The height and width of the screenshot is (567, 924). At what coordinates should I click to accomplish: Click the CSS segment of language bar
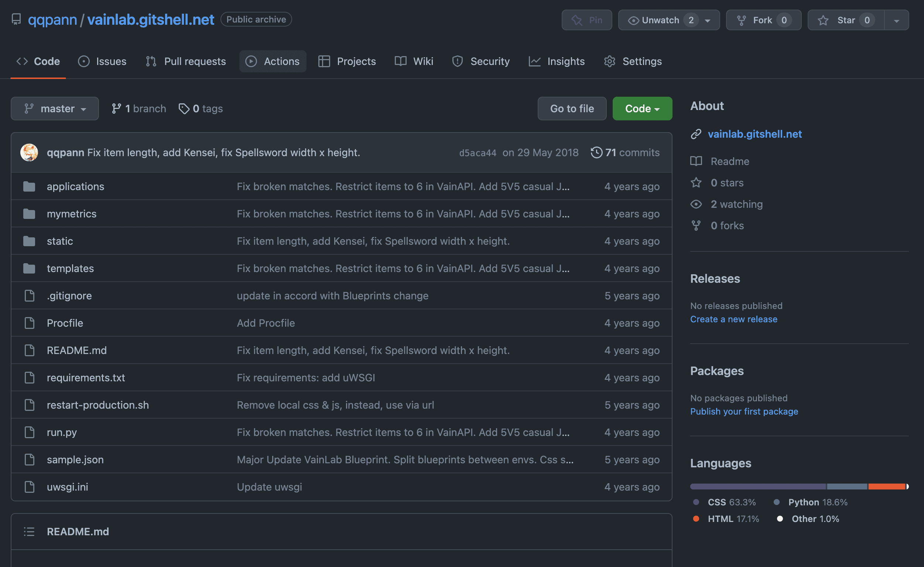758,487
